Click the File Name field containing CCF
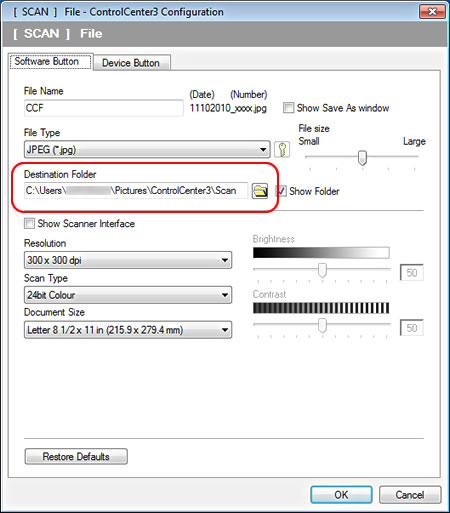450x513 pixels. 104,108
